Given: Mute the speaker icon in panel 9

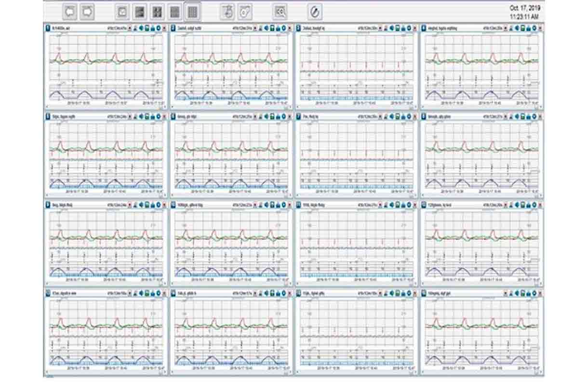Looking at the screenshot, I should click(141, 204).
